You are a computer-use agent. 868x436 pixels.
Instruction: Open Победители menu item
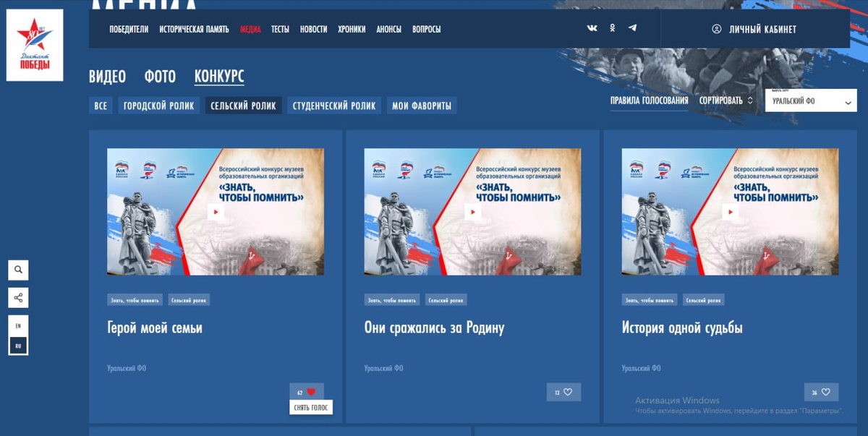[x=129, y=29]
